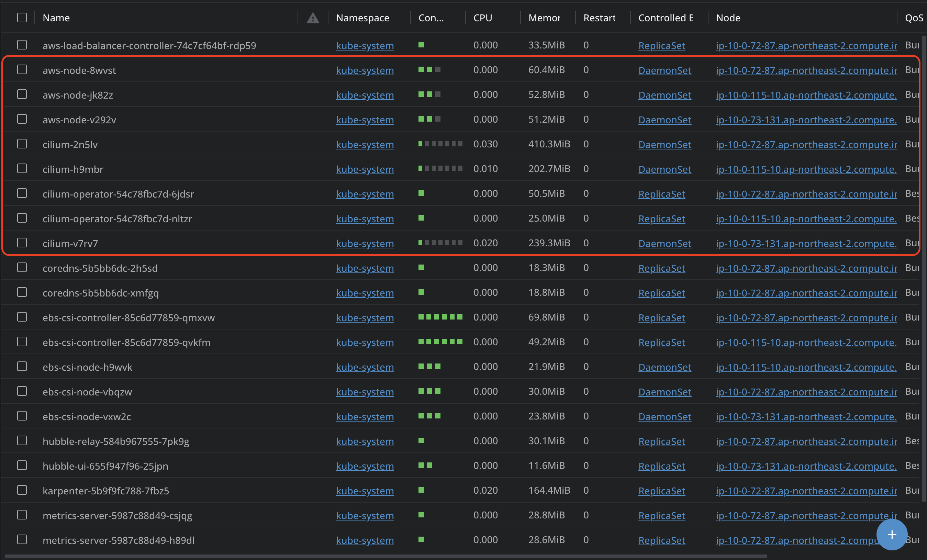Open node link for hubble-ui-655f947f96-25jpn
The height and width of the screenshot is (560, 927).
[x=806, y=466]
